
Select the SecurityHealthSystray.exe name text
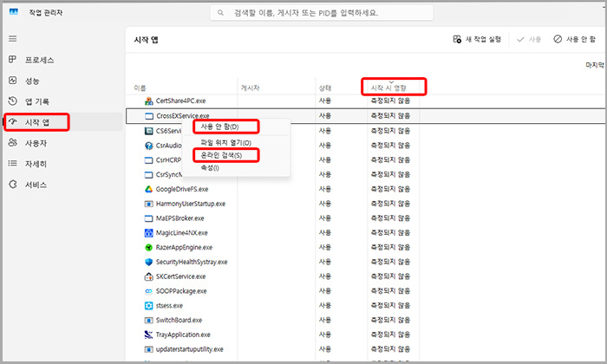(192, 262)
